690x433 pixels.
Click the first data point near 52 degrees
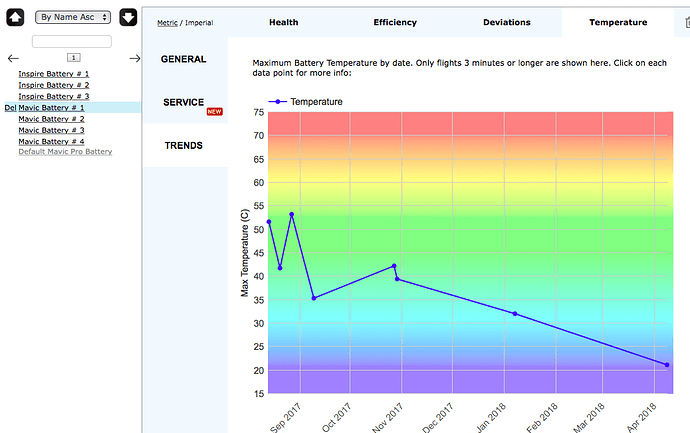click(269, 222)
